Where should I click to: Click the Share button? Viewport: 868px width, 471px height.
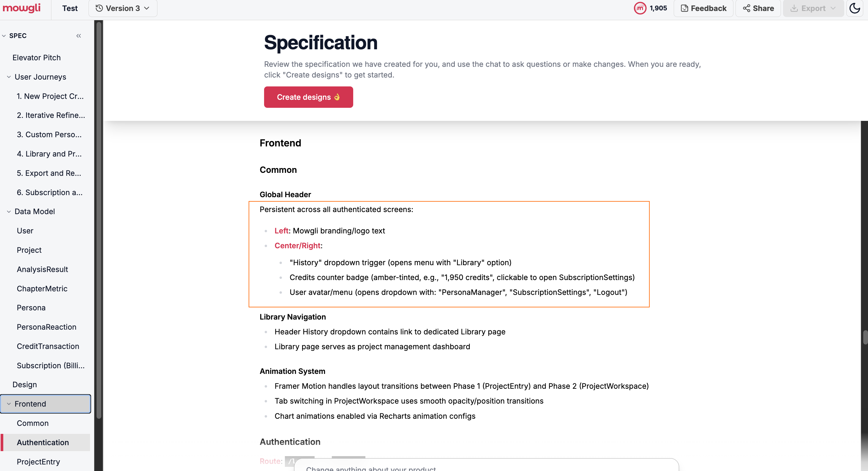758,8
